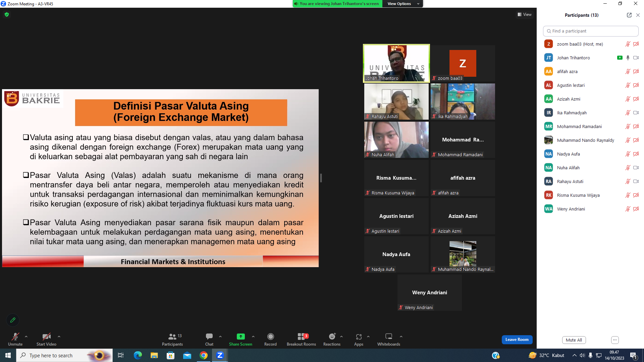
Task: Select Mohammad Ramadani in participant list
Action: [x=591, y=126]
